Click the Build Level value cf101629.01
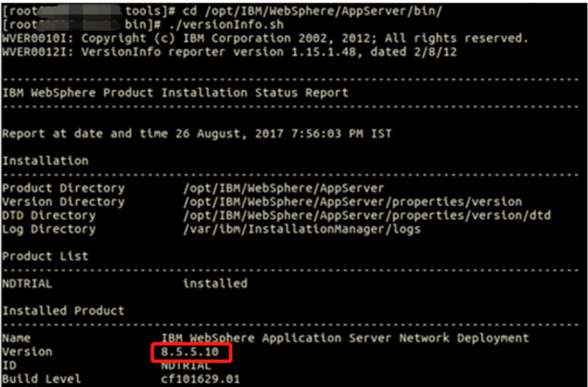Viewport: 588px width, 387px height. tap(201, 379)
